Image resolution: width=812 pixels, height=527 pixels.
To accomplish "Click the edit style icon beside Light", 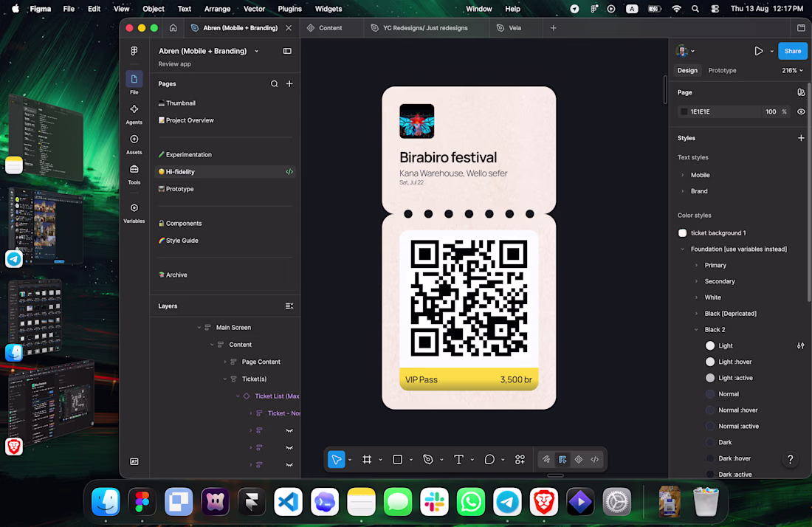I will pos(801,346).
